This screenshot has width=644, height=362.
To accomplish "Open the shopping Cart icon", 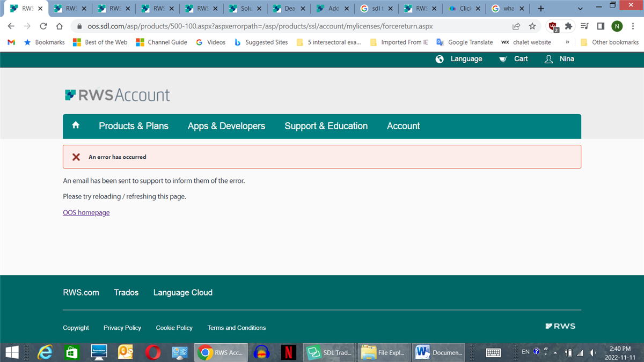I will coord(502,59).
